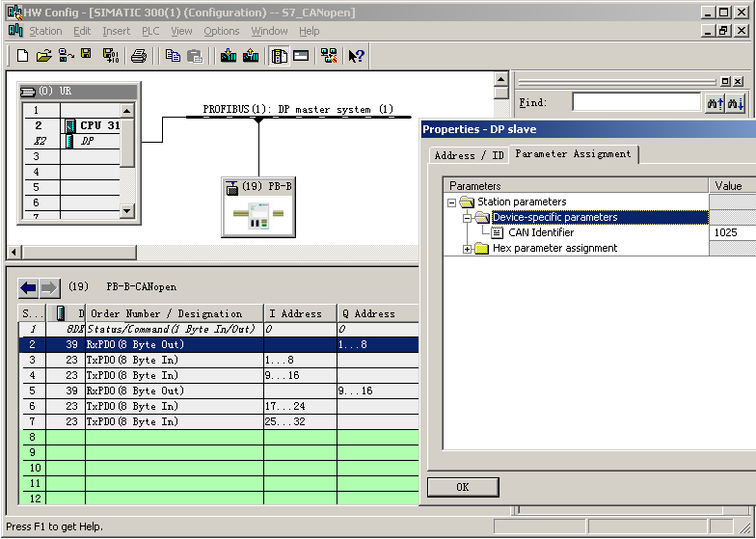
Task: Open Configure Network toolbar icon
Action: (329, 56)
